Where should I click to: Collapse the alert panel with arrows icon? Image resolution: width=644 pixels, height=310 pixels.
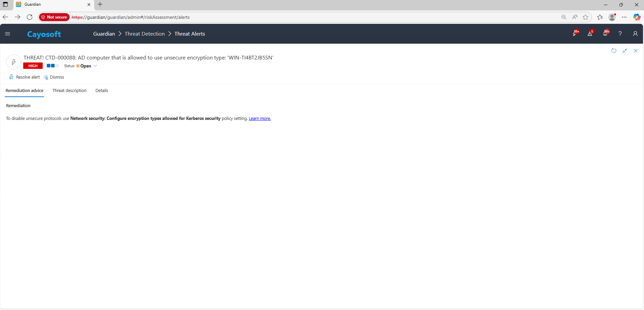tap(624, 51)
